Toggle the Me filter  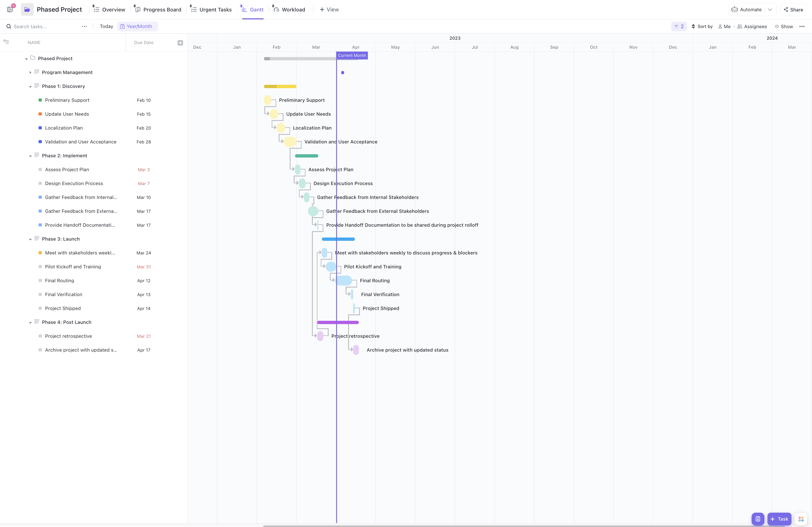[724, 26]
